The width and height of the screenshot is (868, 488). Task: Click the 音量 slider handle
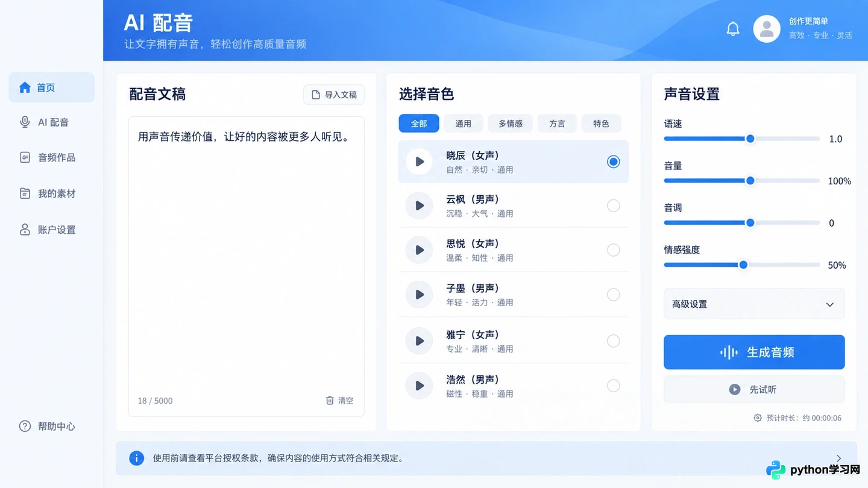tap(750, 181)
